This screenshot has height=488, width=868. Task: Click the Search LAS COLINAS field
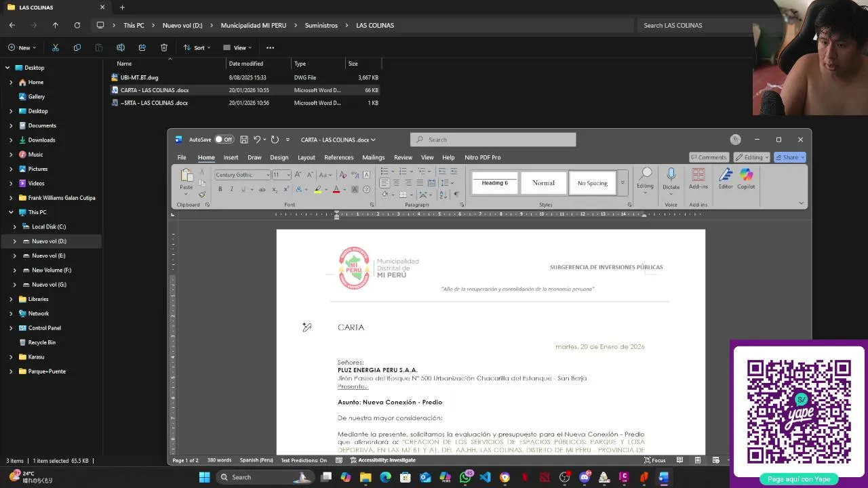coord(695,25)
